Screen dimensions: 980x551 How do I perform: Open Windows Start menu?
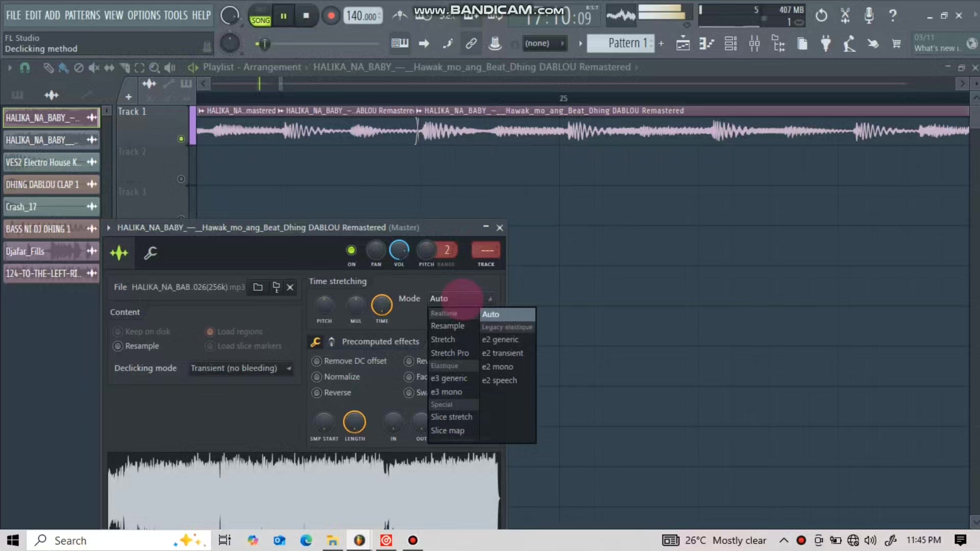click(x=13, y=540)
